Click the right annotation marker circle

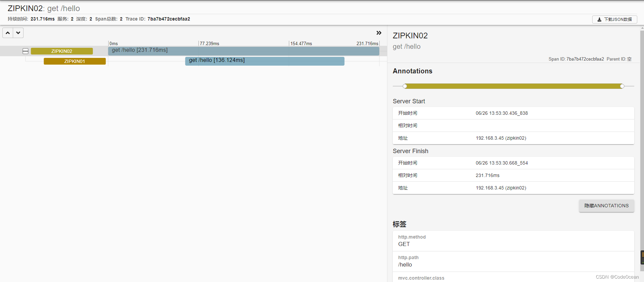[622, 86]
